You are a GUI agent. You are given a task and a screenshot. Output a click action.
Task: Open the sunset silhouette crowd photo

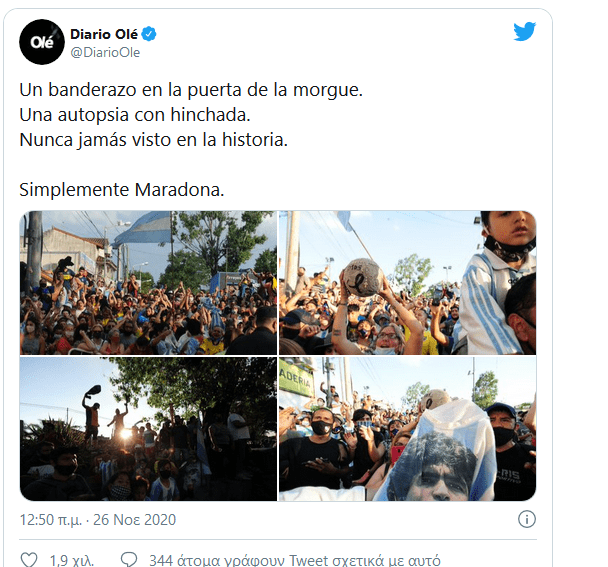[x=149, y=429]
